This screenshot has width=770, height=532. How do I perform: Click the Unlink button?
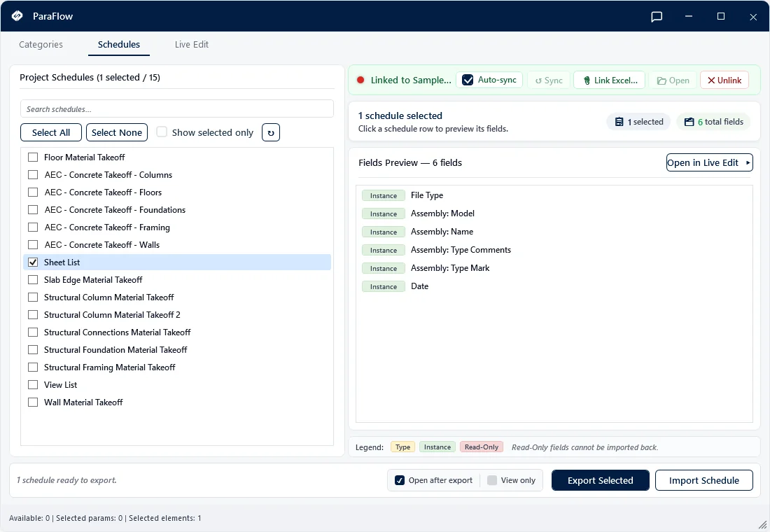(724, 80)
